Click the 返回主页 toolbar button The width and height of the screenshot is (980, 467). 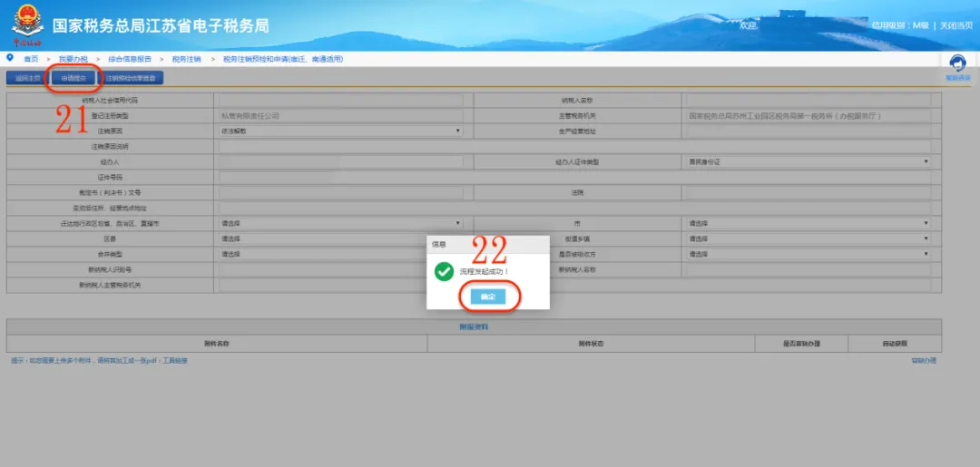click(x=27, y=78)
